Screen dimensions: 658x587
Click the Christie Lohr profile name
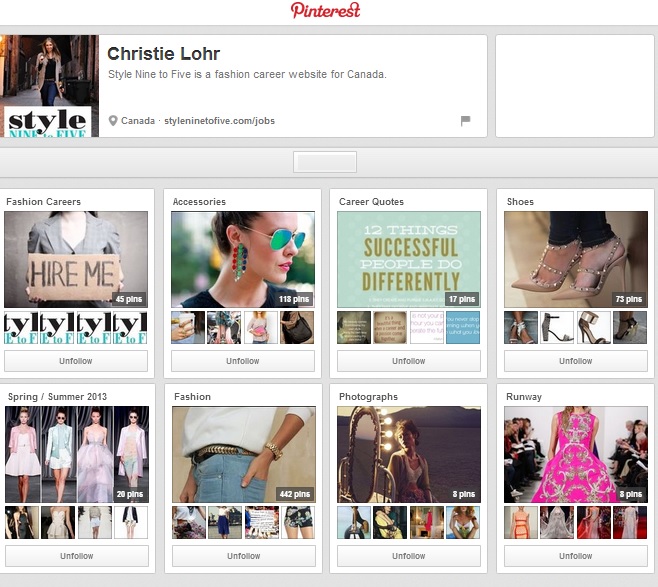pyautogui.click(x=163, y=54)
